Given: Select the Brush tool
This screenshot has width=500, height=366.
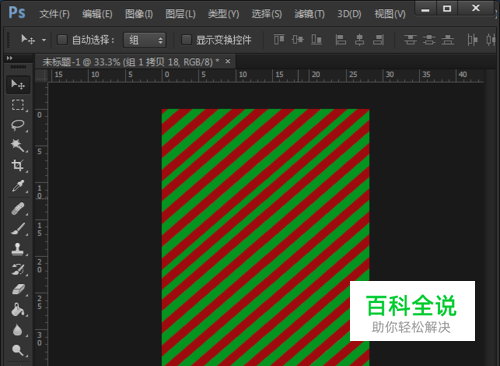Looking at the screenshot, I should point(18,229).
